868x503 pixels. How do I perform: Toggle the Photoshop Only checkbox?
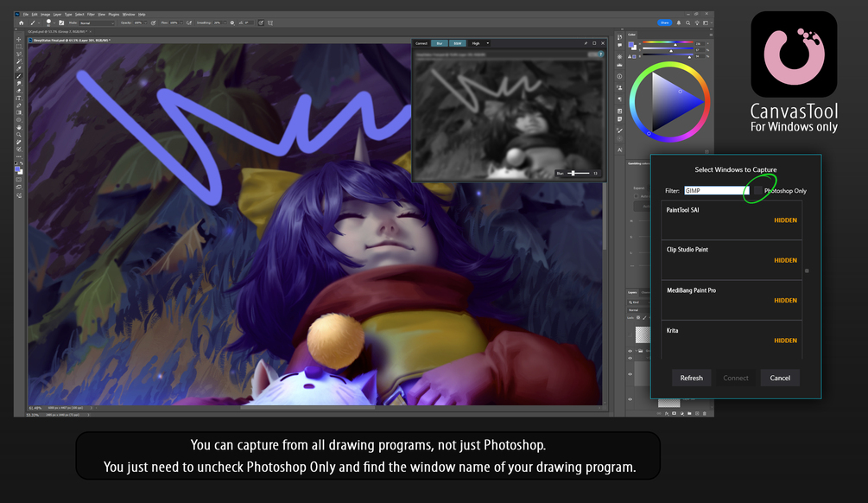(x=757, y=190)
